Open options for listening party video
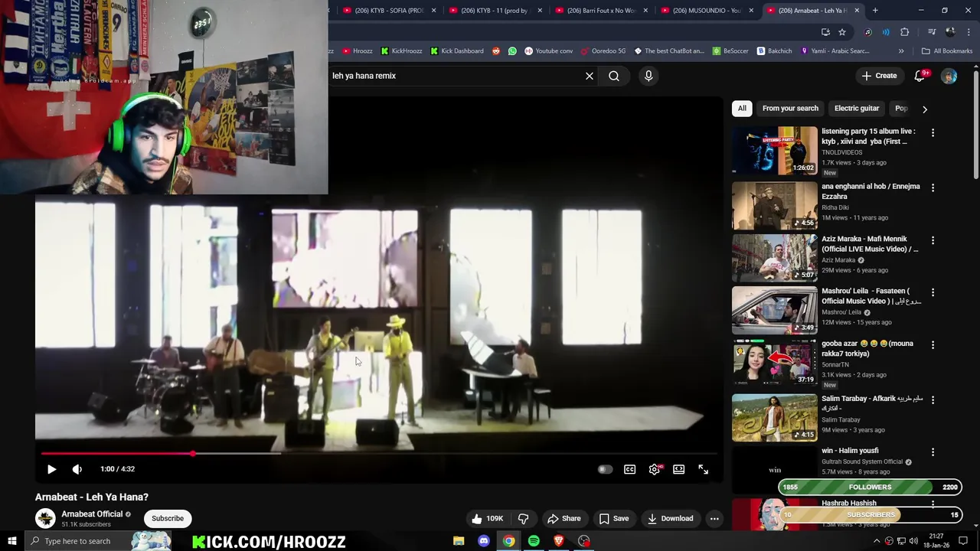 [x=933, y=133]
